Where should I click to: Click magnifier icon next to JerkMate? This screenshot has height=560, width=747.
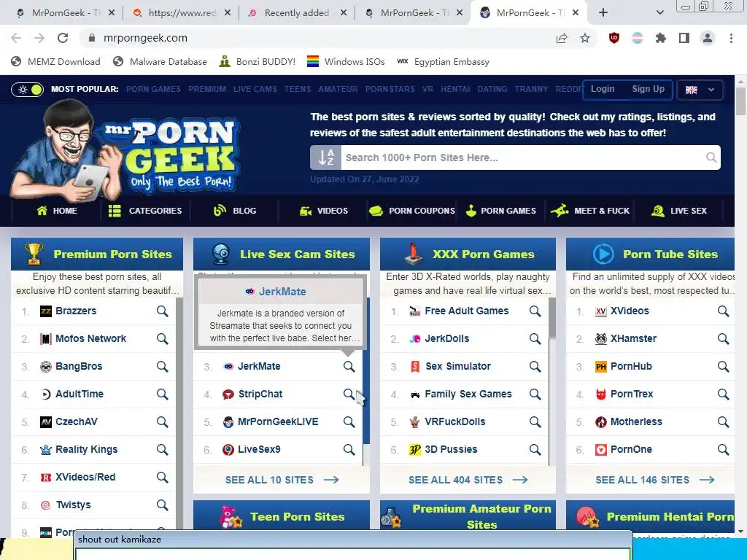pos(349,367)
